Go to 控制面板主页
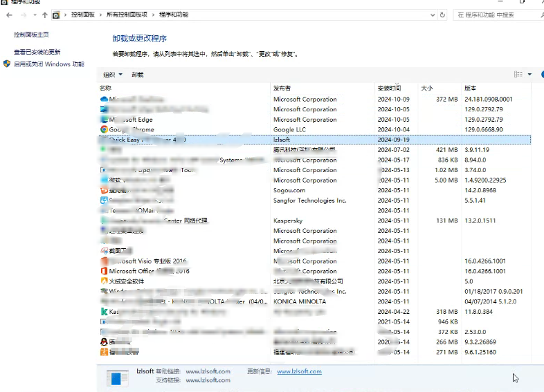Viewport: 544px width, 392px height. (31, 35)
